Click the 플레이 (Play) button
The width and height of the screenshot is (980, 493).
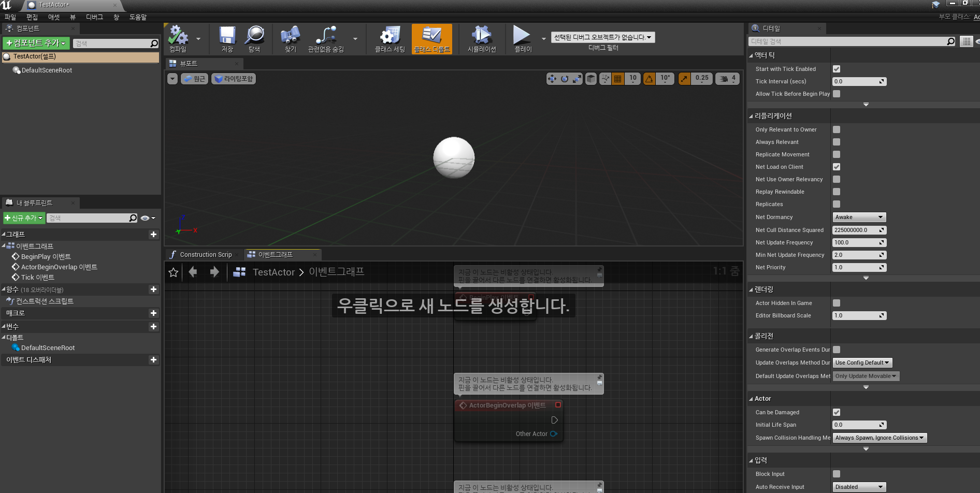523,39
